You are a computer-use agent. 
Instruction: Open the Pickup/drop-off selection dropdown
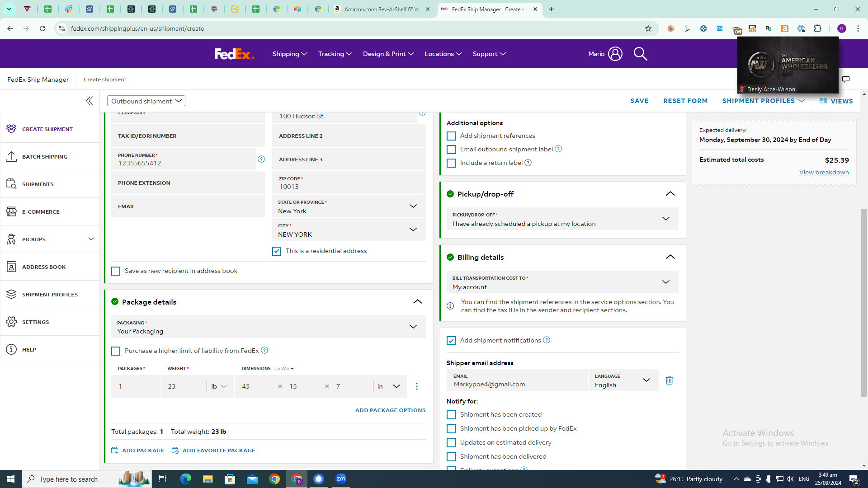[562, 219]
